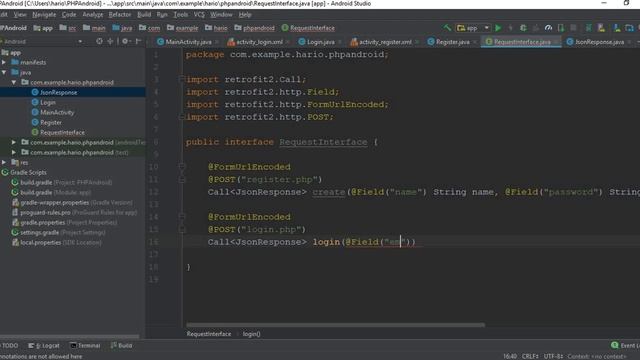
Task: Switch to the MainActivity.java tab
Action: click(188, 42)
